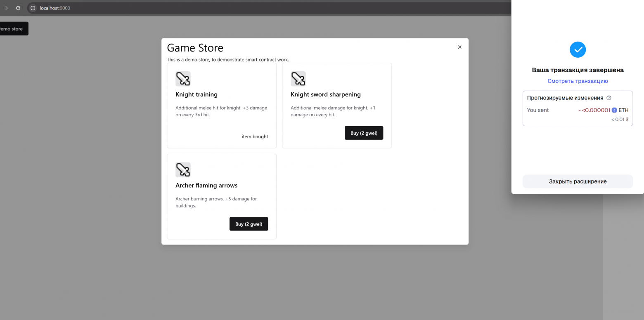Click the 'You sent' amount row

pos(578,110)
